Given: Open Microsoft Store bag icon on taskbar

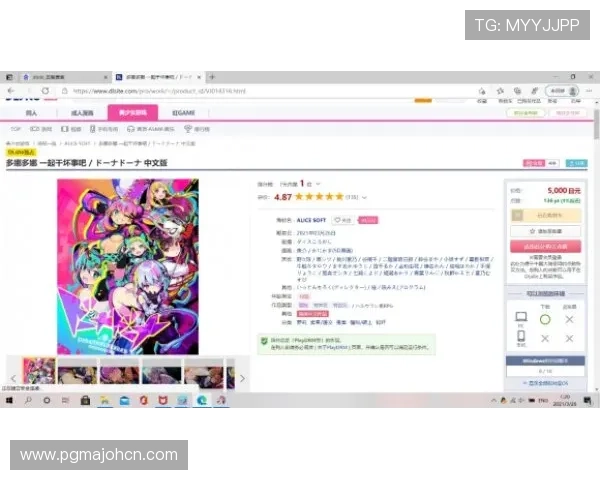Looking at the screenshot, I should (x=85, y=400).
